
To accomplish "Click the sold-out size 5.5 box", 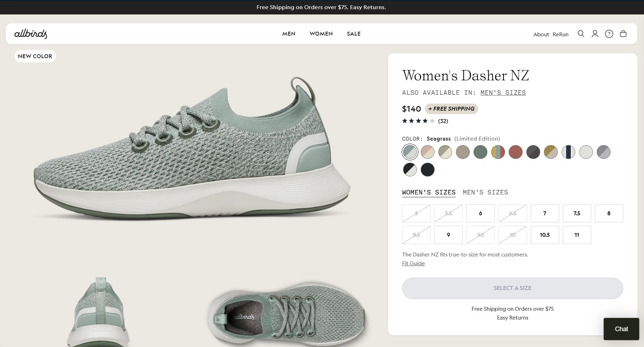I will 448,213.
